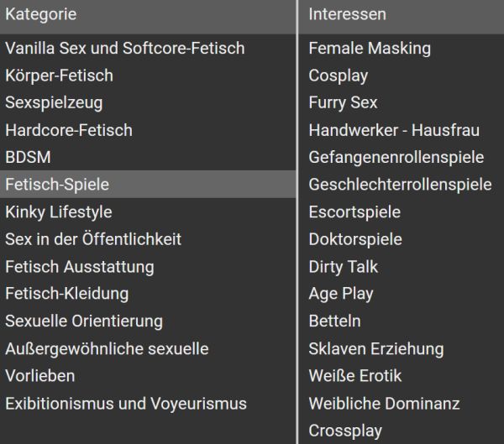Select Exibitionismus und Voyeurismus category

click(x=126, y=404)
